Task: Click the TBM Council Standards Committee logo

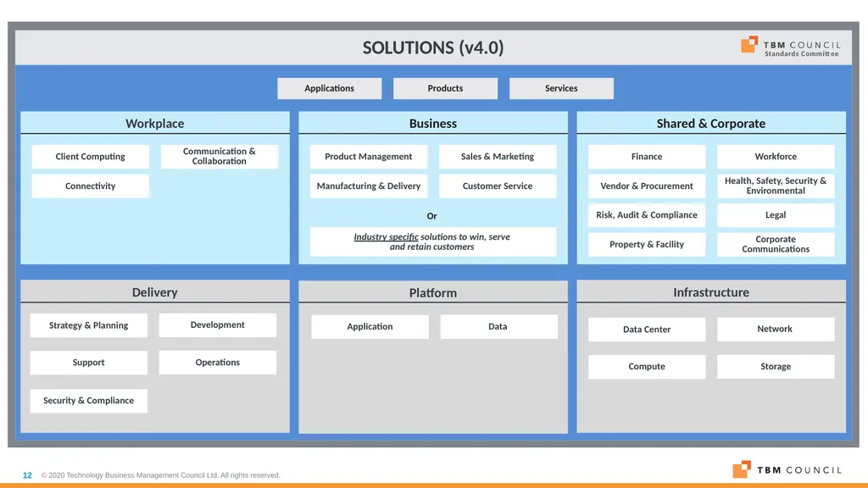Action: (x=791, y=47)
